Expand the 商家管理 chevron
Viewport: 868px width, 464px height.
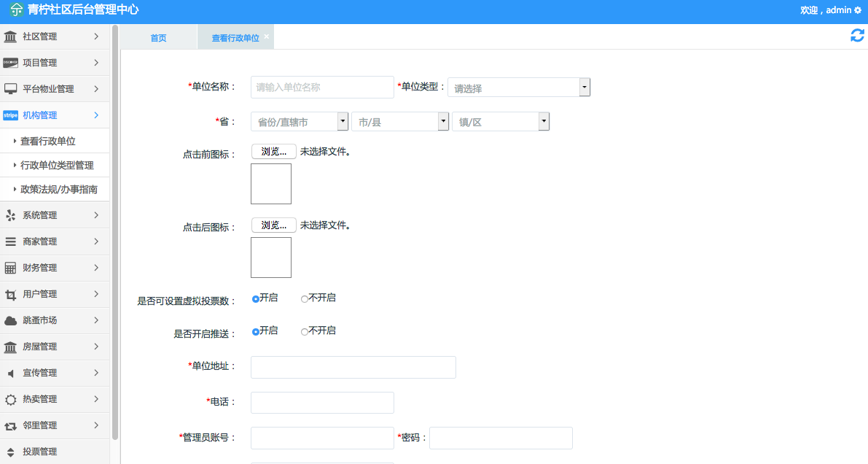click(96, 241)
